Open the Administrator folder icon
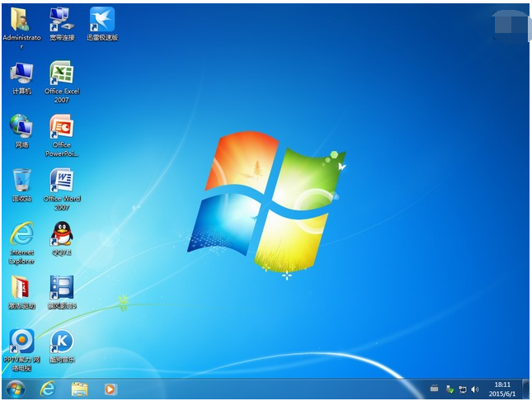532x401 pixels. pyautogui.click(x=21, y=20)
